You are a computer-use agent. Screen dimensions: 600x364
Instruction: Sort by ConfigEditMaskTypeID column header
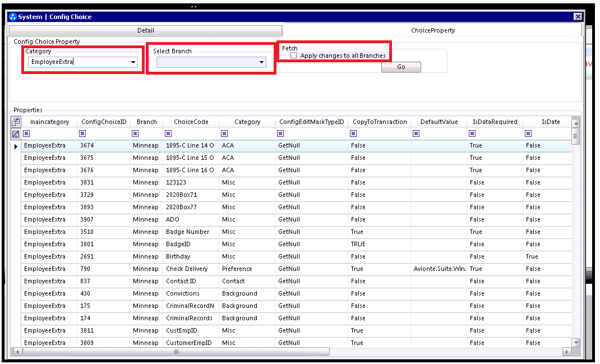point(311,122)
